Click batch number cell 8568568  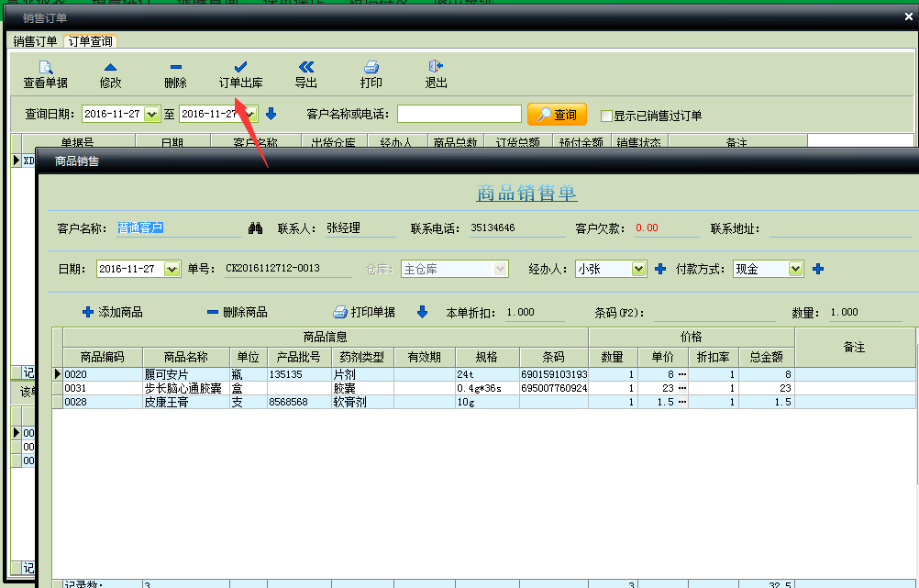click(300, 402)
